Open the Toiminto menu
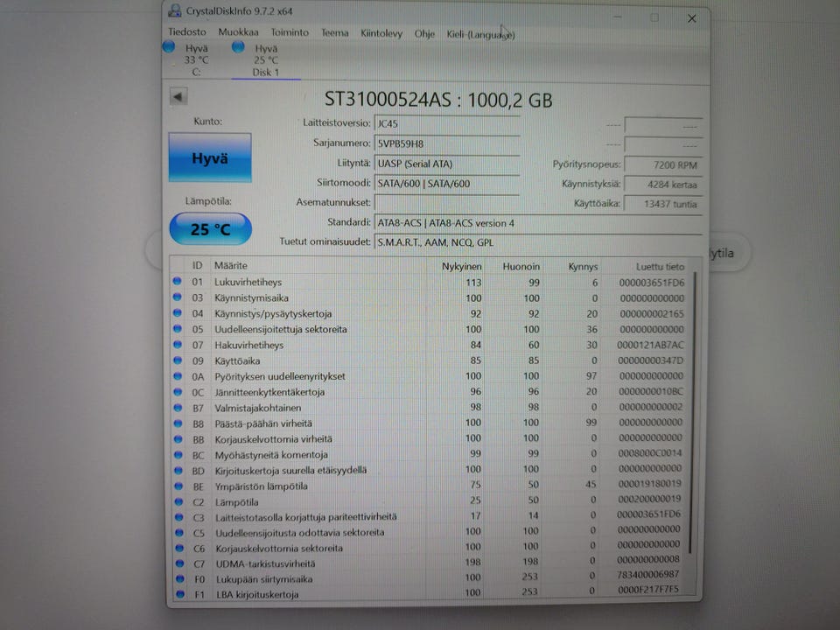Image resolution: width=840 pixels, height=630 pixels. 290,32
